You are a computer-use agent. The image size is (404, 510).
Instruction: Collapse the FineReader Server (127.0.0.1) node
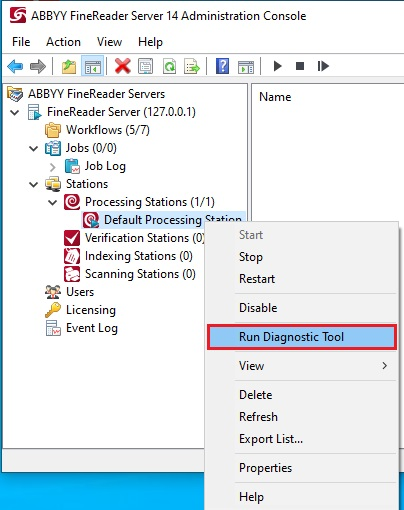coord(15,112)
